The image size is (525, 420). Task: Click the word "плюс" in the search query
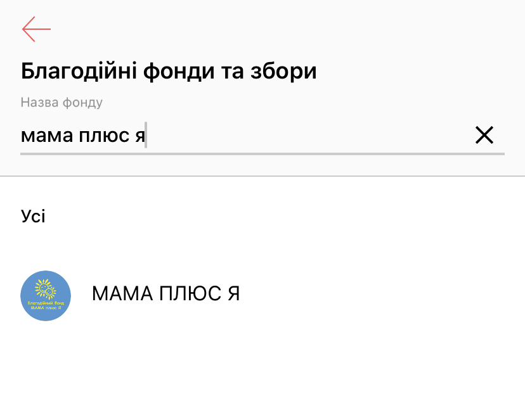click(98, 136)
